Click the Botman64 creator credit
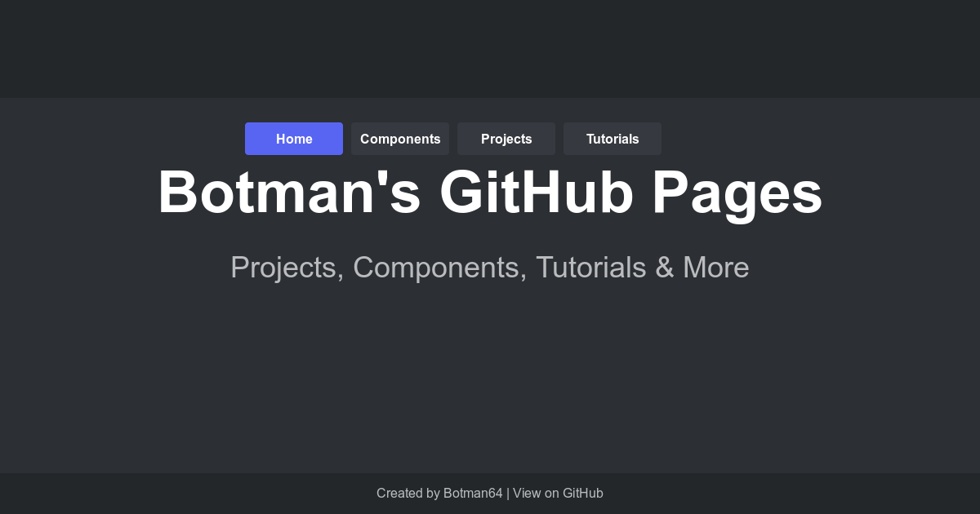The image size is (980, 514). [x=473, y=494]
